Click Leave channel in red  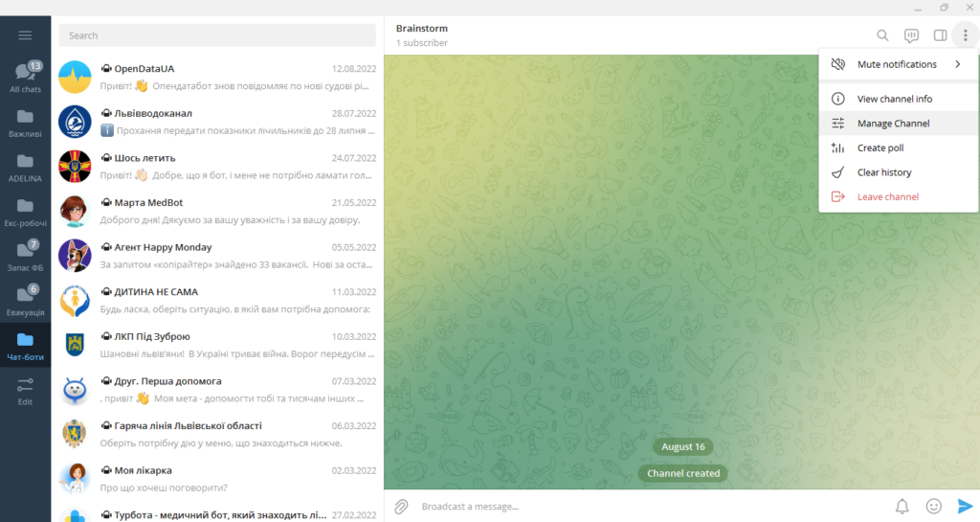pos(887,196)
